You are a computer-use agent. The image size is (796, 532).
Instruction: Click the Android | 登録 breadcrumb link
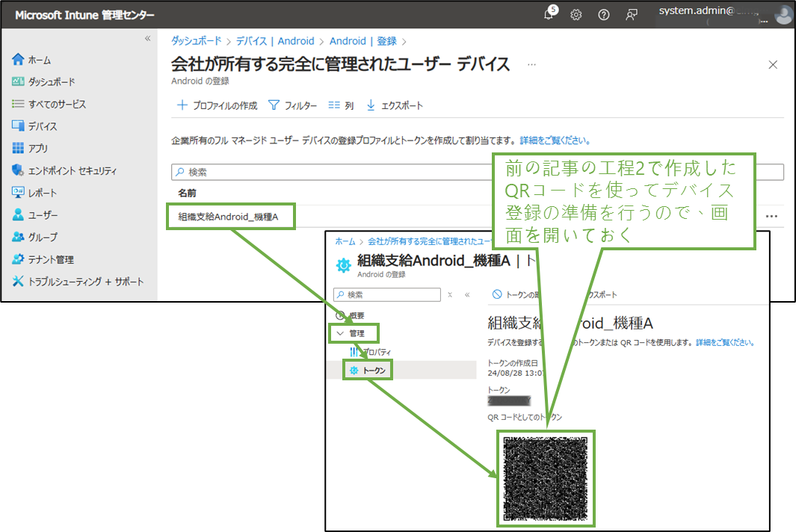(x=363, y=41)
